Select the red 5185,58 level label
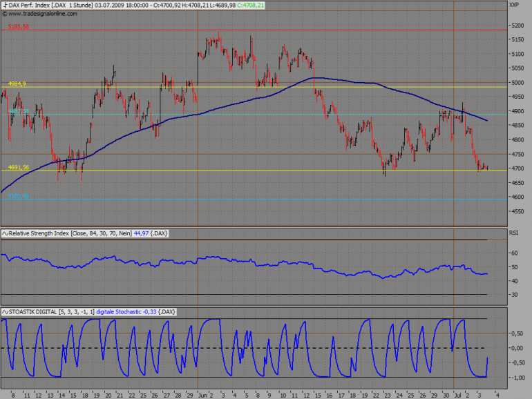The image size is (532, 399). tap(19, 26)
